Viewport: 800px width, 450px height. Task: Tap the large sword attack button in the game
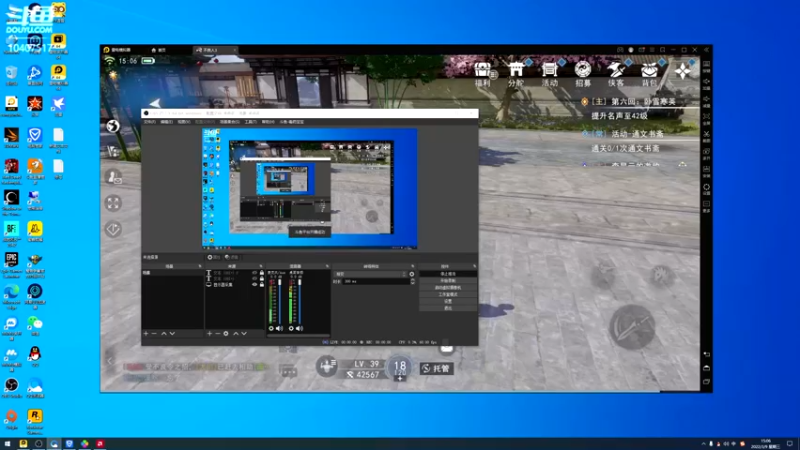(632, 327)
